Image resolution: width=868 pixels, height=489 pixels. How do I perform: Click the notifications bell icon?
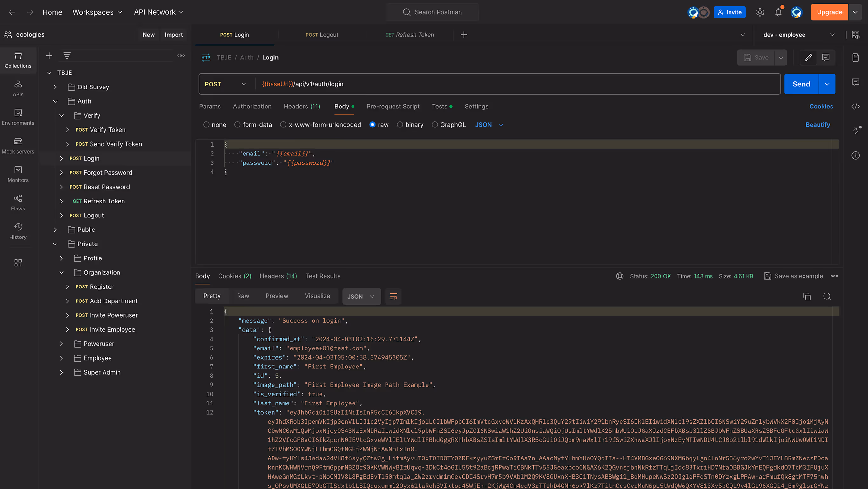pyautogui.click(x=778, y=12)
